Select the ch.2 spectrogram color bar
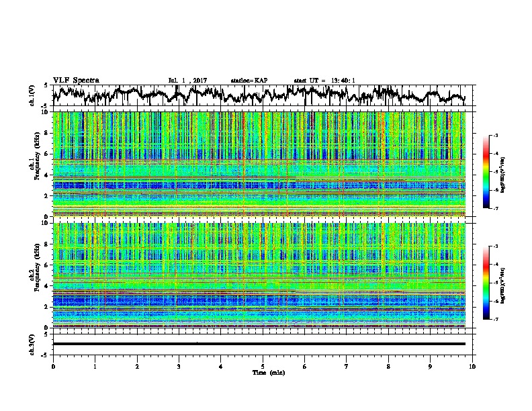The image size is (532, 411). coord(486,283)
